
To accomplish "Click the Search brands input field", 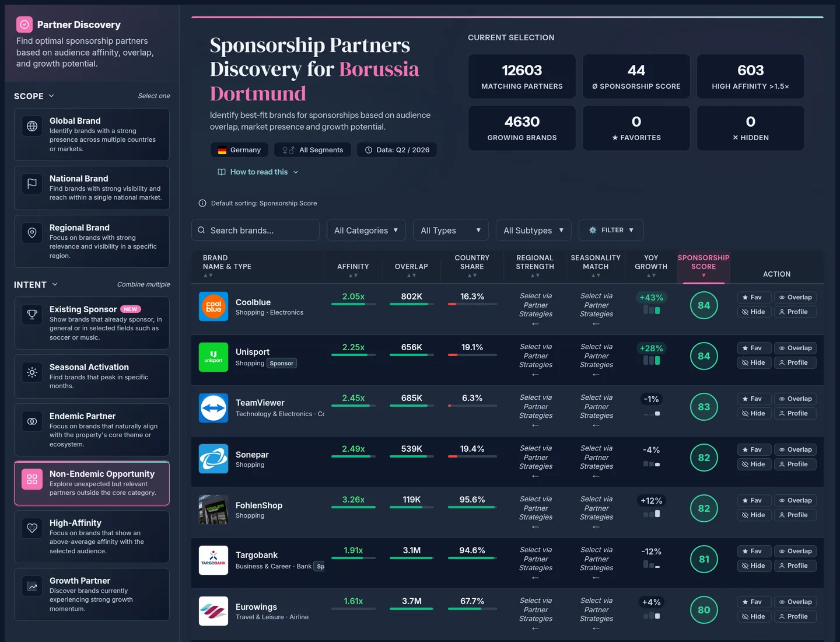I will (x=256, y=230).
